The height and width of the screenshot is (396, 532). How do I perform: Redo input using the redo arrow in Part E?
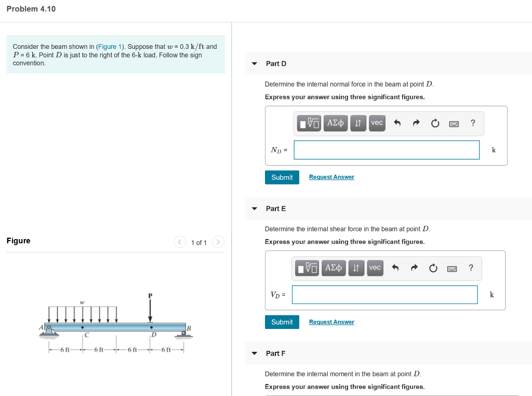pos(416,268)
